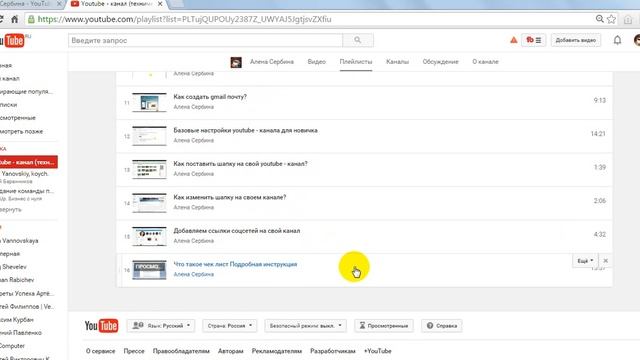Open Страна: Россия country dropdown
The width and height of the screenshot is (640, 360).
[x=230, y=326]
